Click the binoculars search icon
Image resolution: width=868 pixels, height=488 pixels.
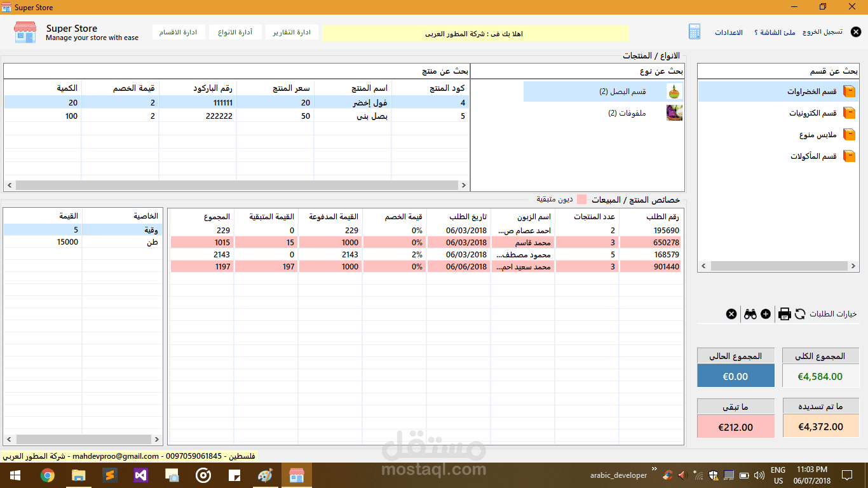coord(750,314)
